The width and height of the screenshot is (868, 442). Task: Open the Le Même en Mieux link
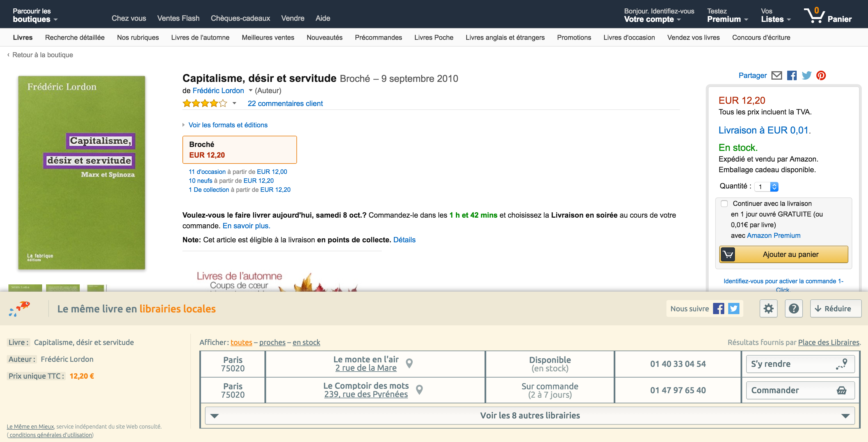tap(30, 427)
